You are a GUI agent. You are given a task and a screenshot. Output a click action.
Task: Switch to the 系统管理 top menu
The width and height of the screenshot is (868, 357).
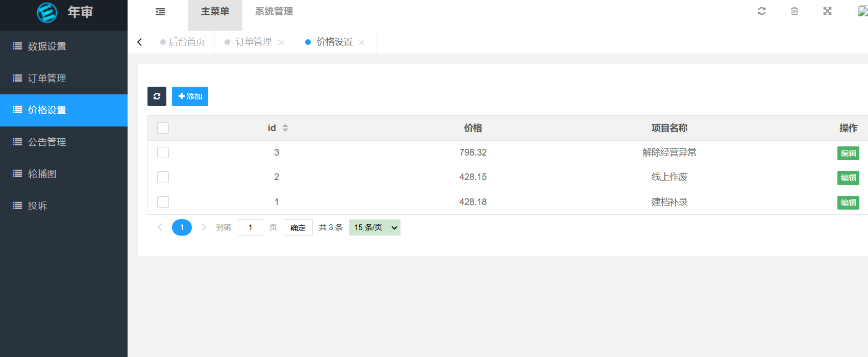point(274,12)
